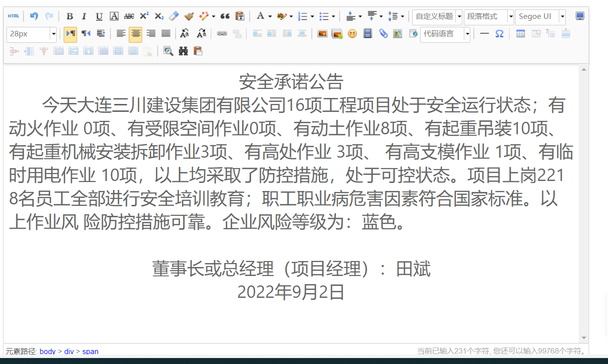Toggle bold formatting
608x364 pixels.
click(70, 16)
